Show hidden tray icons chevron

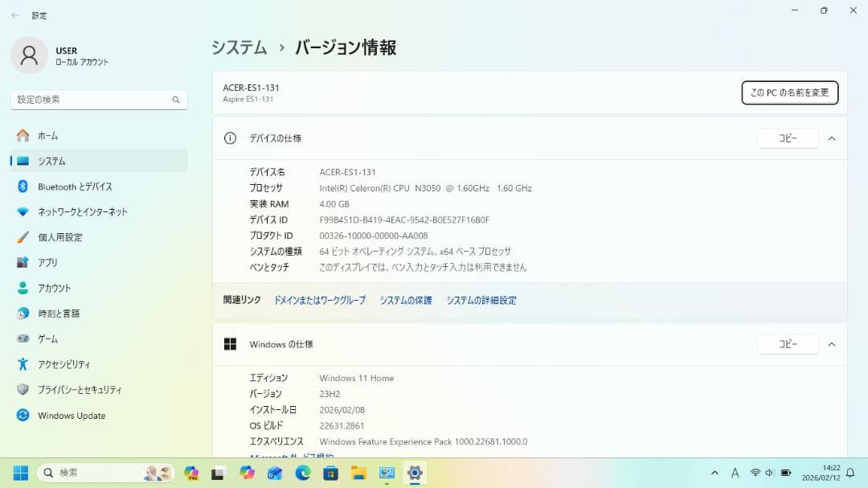[x=714, y=473]
